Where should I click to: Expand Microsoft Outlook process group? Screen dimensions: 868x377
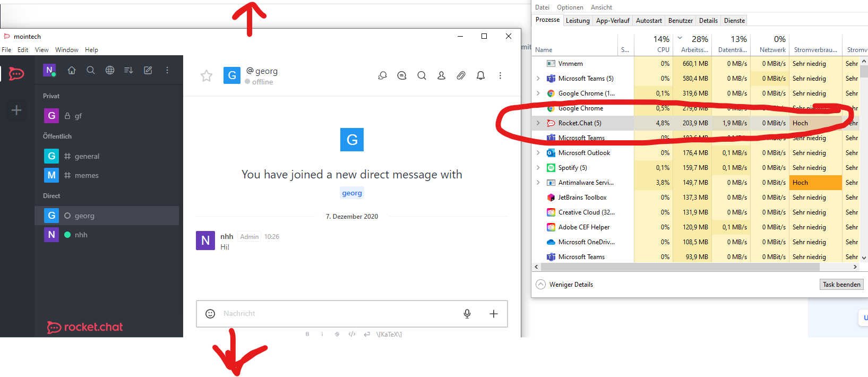tap(538, 153)
